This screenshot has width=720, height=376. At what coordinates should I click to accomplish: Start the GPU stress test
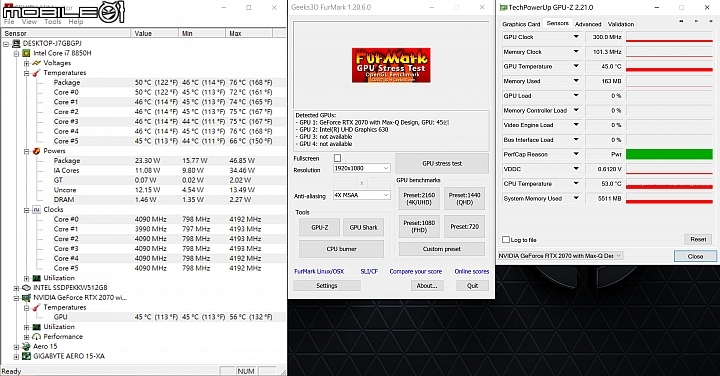(x=442, y=163)
